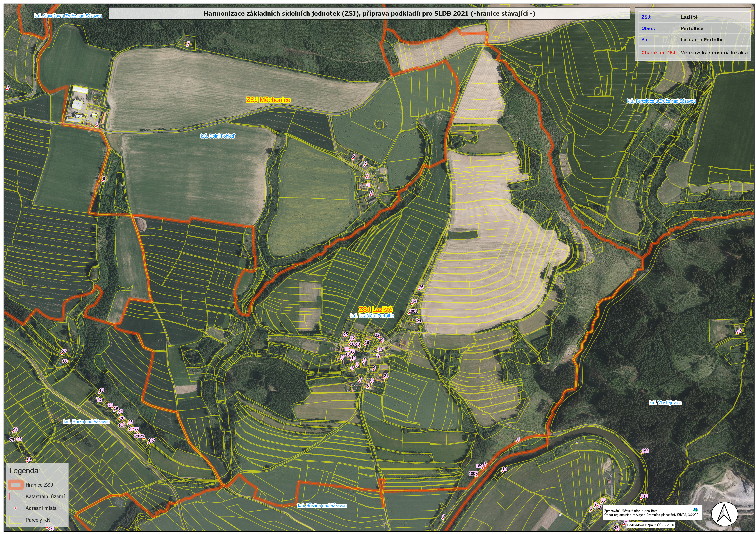Click address point 1001 marker
Viewport: 756px width, 534px height.
[x=409, y=313]
